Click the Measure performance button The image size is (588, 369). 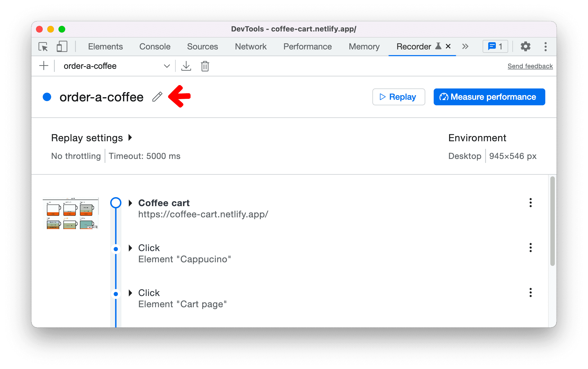point(489,96)
